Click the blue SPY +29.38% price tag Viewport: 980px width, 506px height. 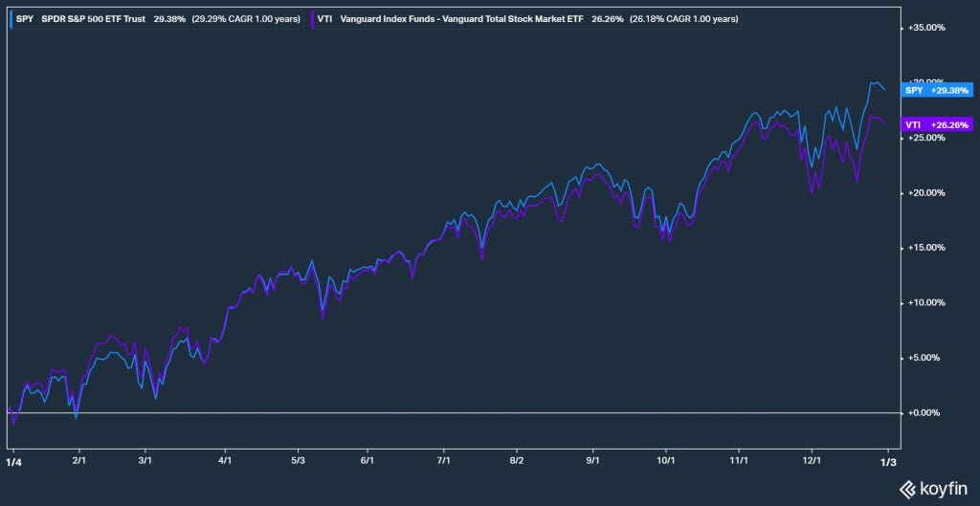tap(938, 91)
